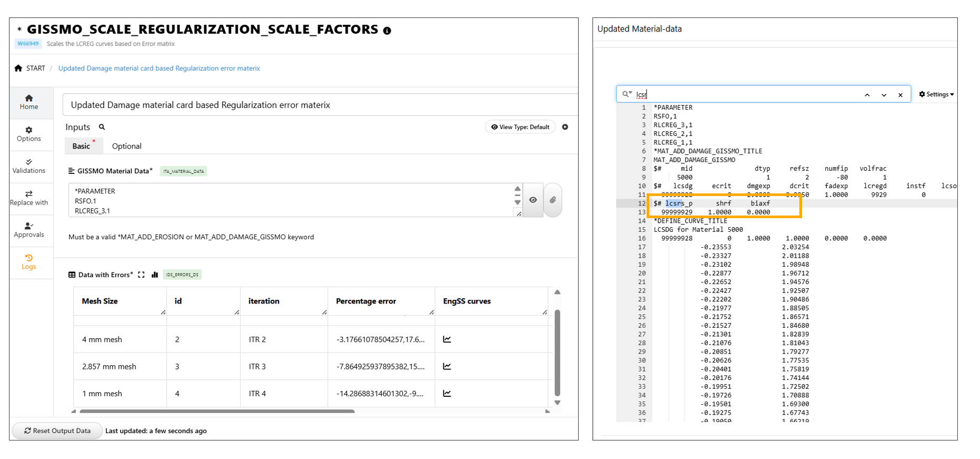Click the paperclip attach icon
This screenshot has width=980, height=459.
(x=552, y=200)
